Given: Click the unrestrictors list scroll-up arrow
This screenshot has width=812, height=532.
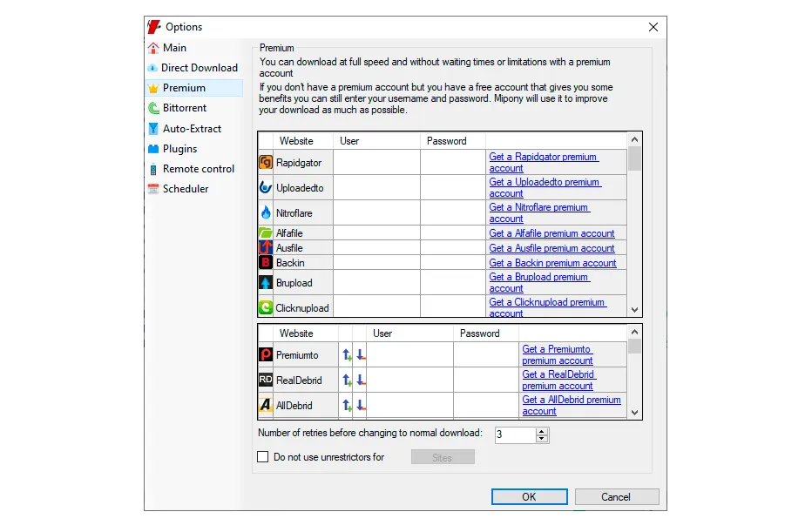Looking at the screenshot, I should tap(635, 333).
